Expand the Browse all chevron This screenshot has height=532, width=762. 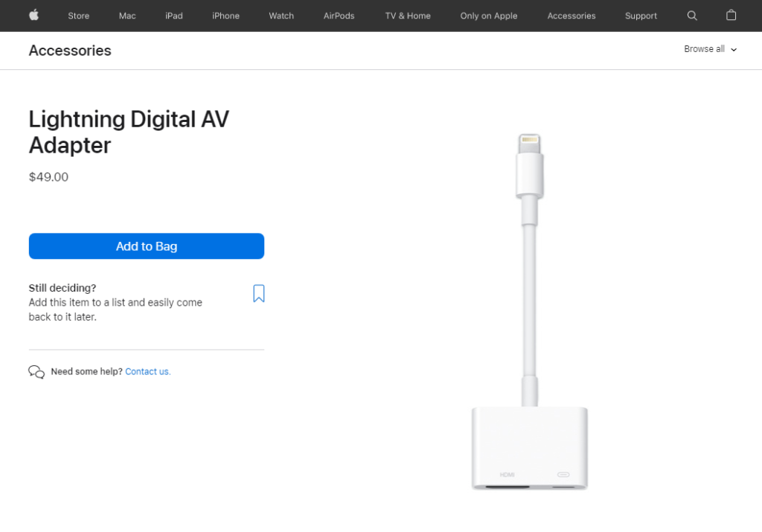point(734,50)
